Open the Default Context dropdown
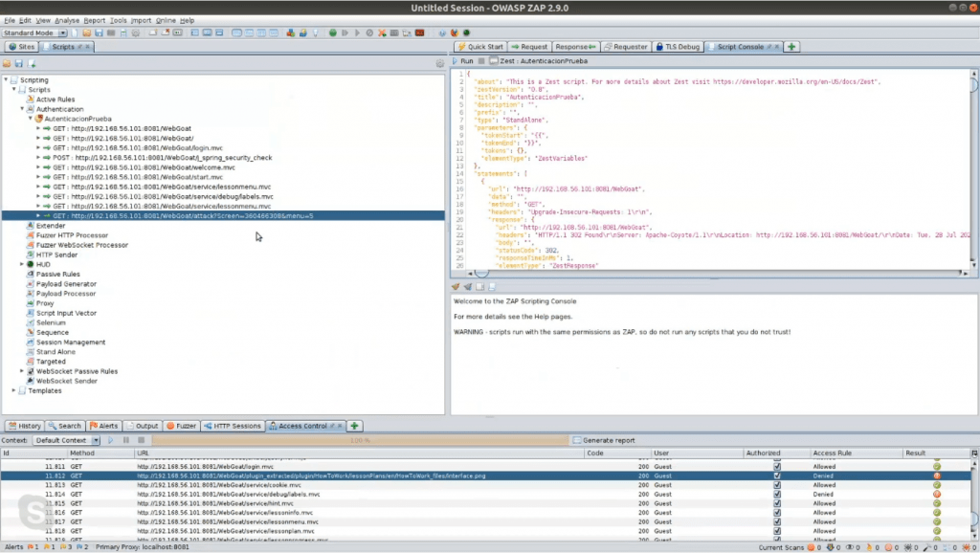This screenshot has width=980, height=553. [66, 440]
